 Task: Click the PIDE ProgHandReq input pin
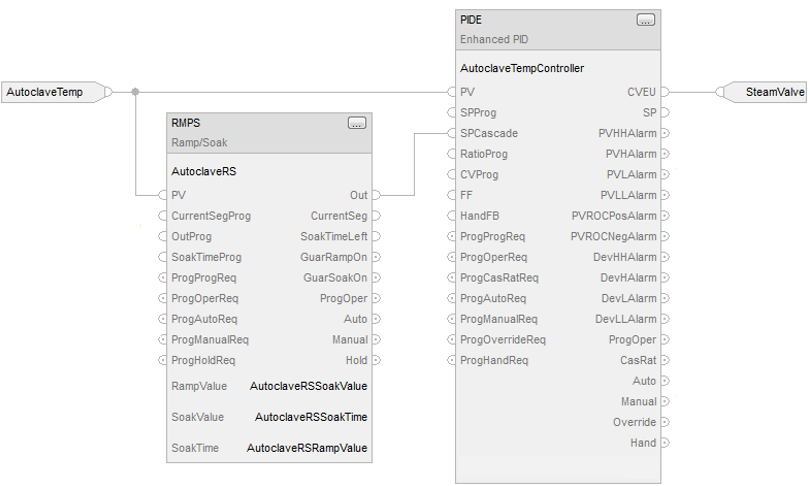[x=452, y=360]
